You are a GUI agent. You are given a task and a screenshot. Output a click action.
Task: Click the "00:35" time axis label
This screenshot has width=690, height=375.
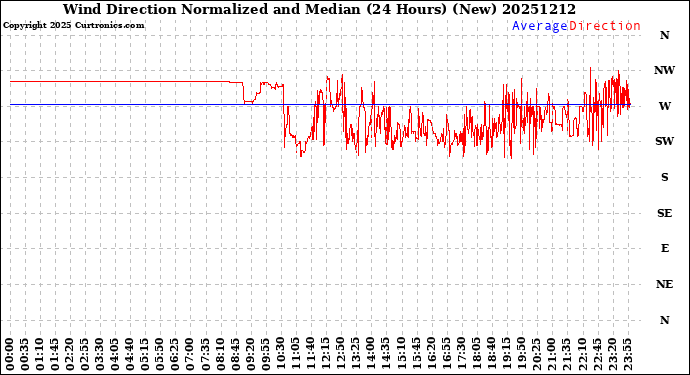coord(25,354)
